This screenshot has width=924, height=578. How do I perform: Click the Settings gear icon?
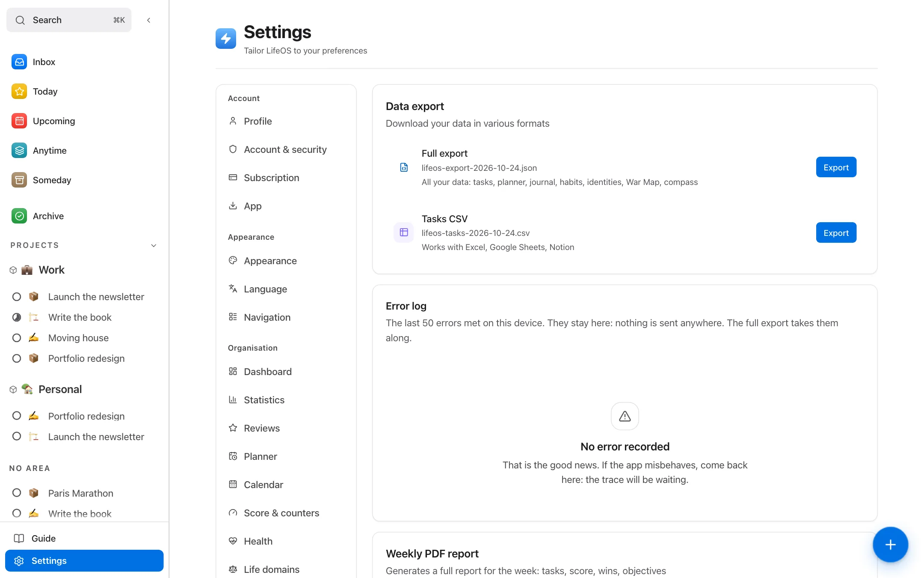(x=19, y=561)
